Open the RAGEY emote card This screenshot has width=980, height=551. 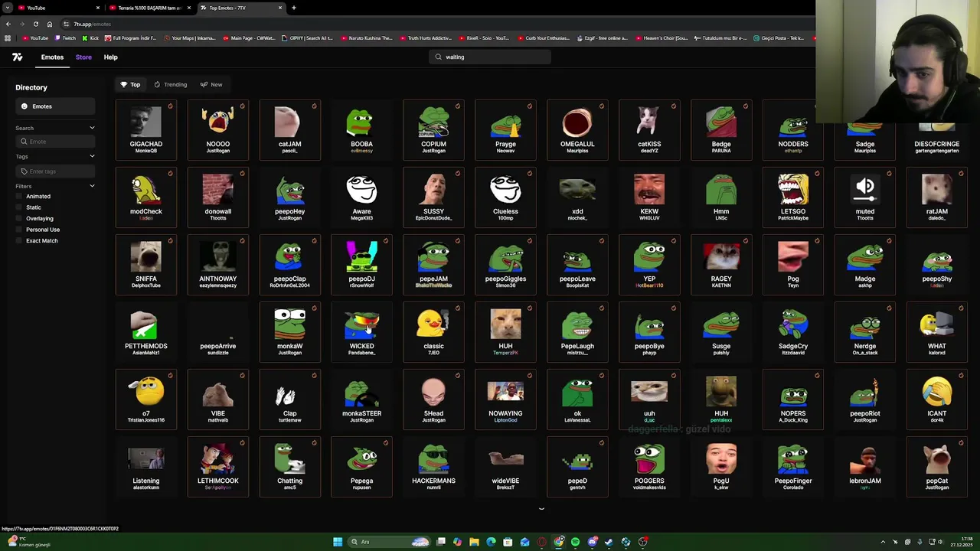[x=721, y=265]
